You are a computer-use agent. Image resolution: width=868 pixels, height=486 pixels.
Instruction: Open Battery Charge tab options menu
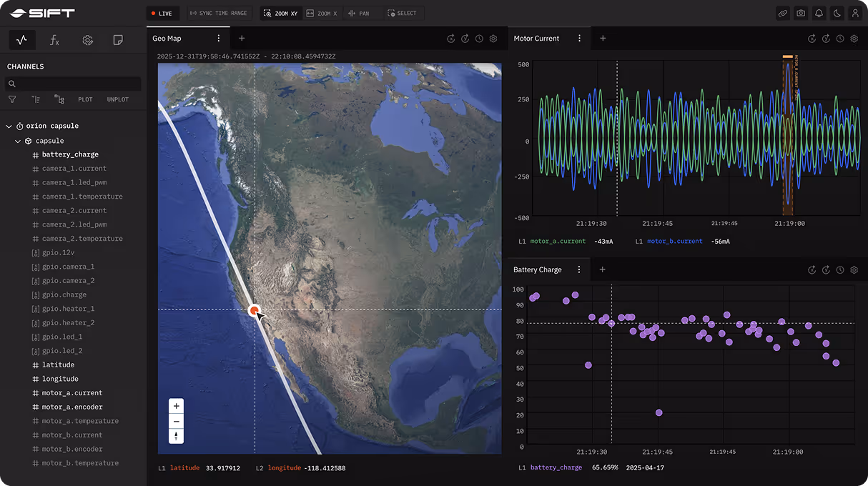(x=580, y=270)
